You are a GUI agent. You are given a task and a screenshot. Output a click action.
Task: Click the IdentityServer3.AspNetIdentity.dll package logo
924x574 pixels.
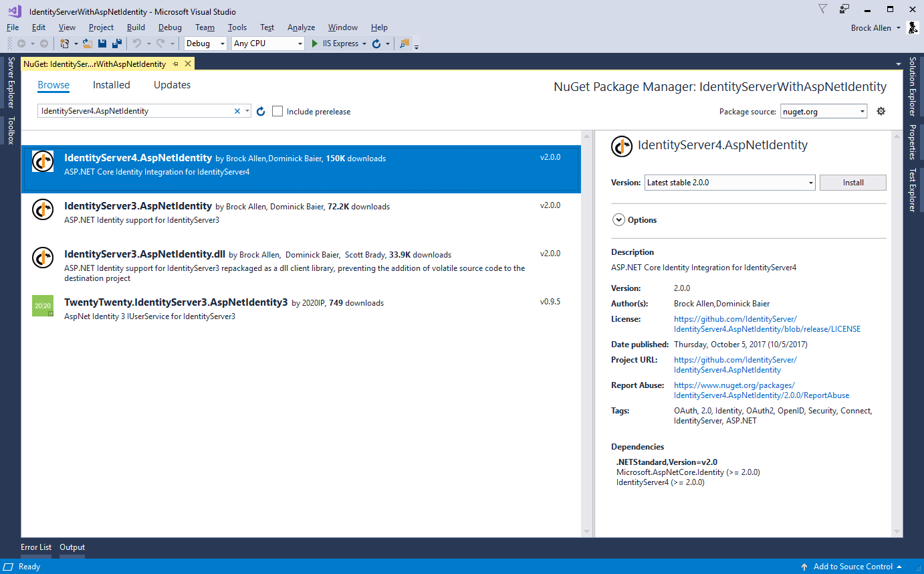(x=43, y=258)
